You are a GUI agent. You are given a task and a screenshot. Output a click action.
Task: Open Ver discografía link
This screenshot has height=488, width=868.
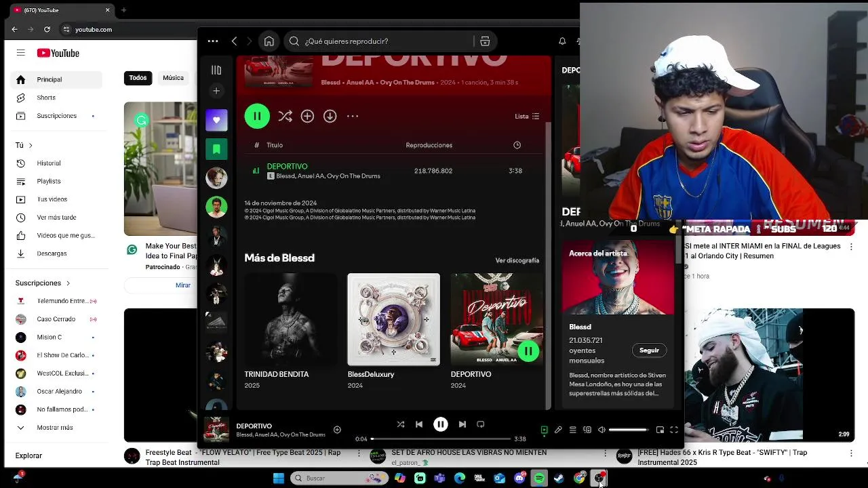[x=517, y=260]
